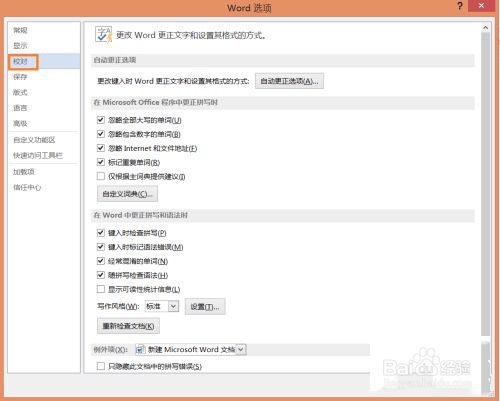The height and width of the screenshot is (401, 500).
Task: Open the 高级 options category
Action: (20, 124)
